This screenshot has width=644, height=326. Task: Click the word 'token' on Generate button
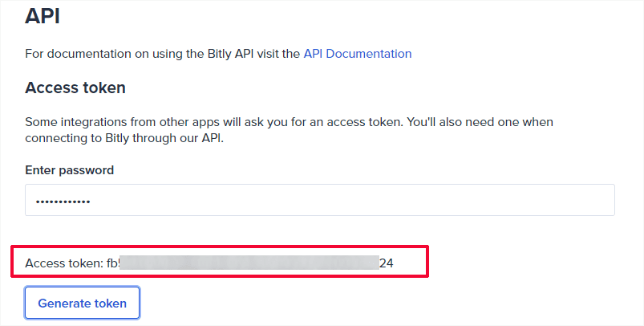click(111, 304)
